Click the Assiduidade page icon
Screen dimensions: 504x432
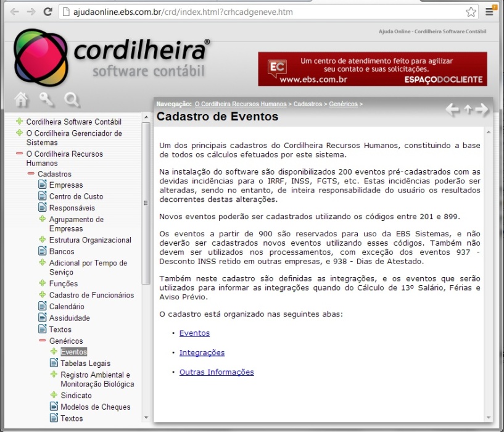[x=43, y=317]
